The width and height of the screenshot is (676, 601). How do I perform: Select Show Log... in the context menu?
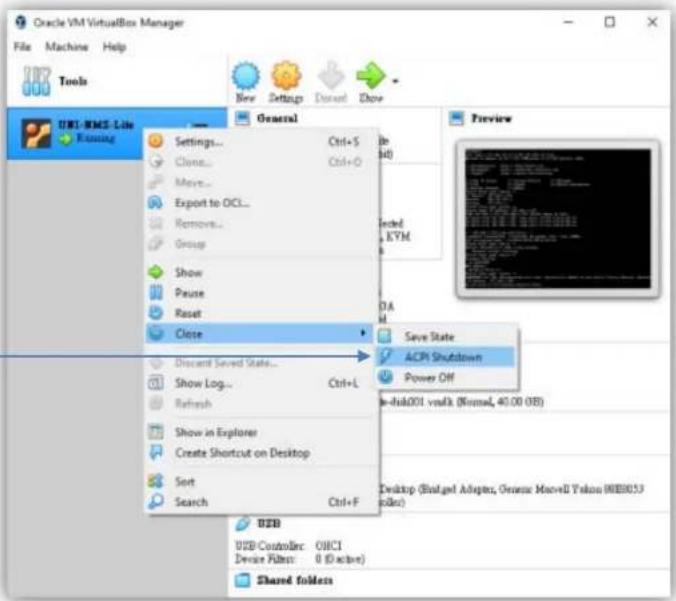(260, 383)
